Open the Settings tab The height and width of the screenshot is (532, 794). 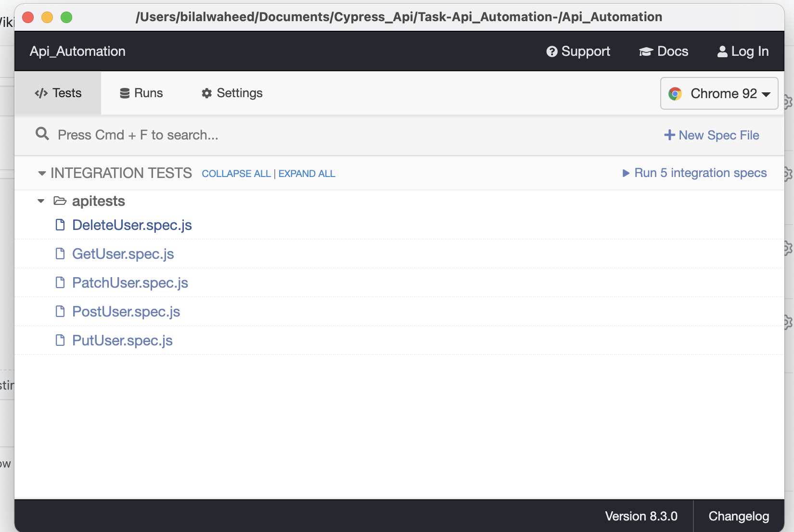[232, 93]
